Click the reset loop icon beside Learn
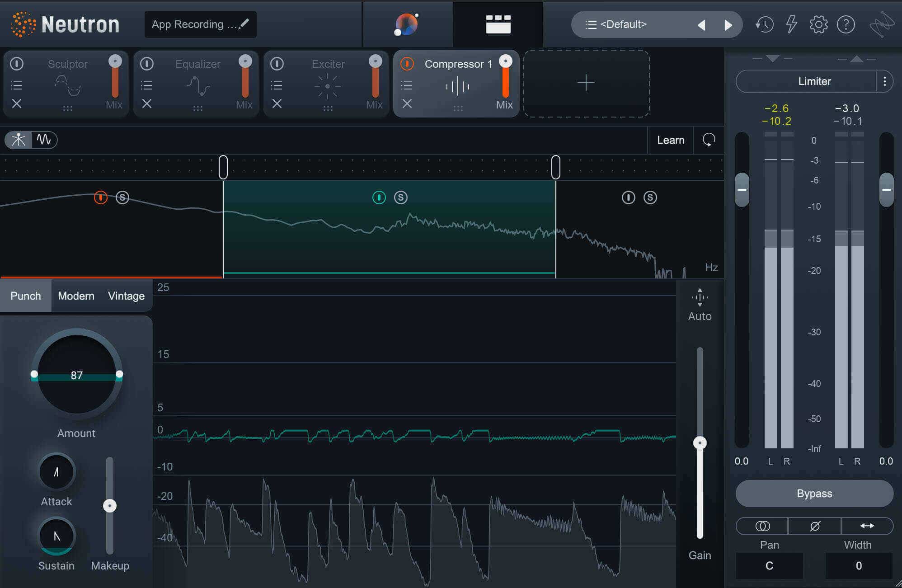This screenshot has height=588, width=902. point(709,140)
